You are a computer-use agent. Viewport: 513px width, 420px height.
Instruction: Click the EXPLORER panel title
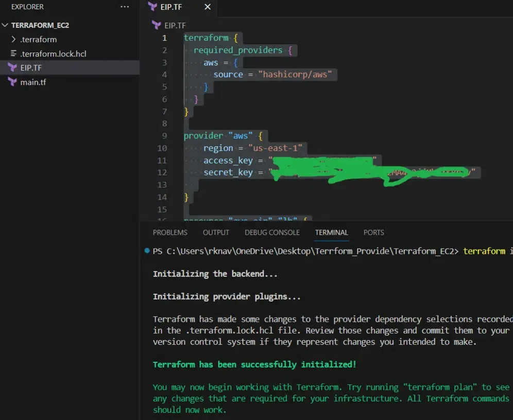(x=27, y=7)
